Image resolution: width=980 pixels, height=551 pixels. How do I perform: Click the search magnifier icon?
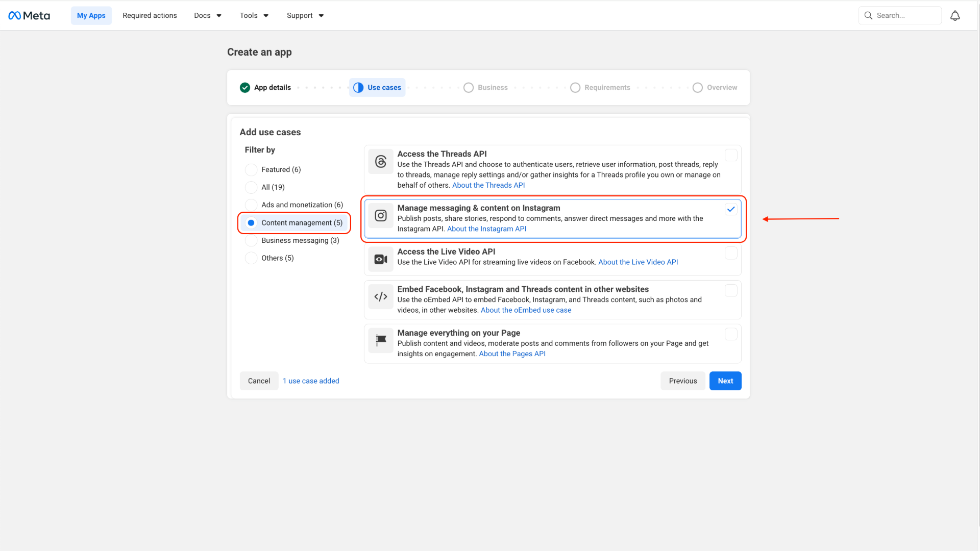[x=868, y=15]
